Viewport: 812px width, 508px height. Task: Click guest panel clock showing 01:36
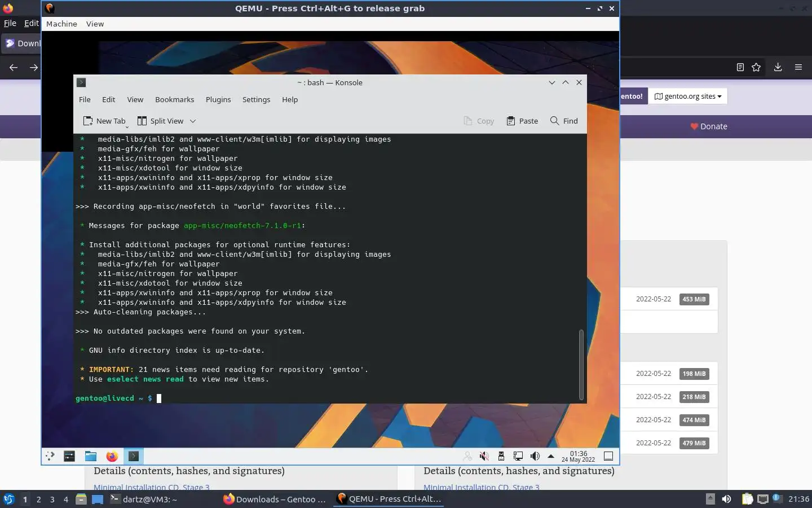pos(578,456)
